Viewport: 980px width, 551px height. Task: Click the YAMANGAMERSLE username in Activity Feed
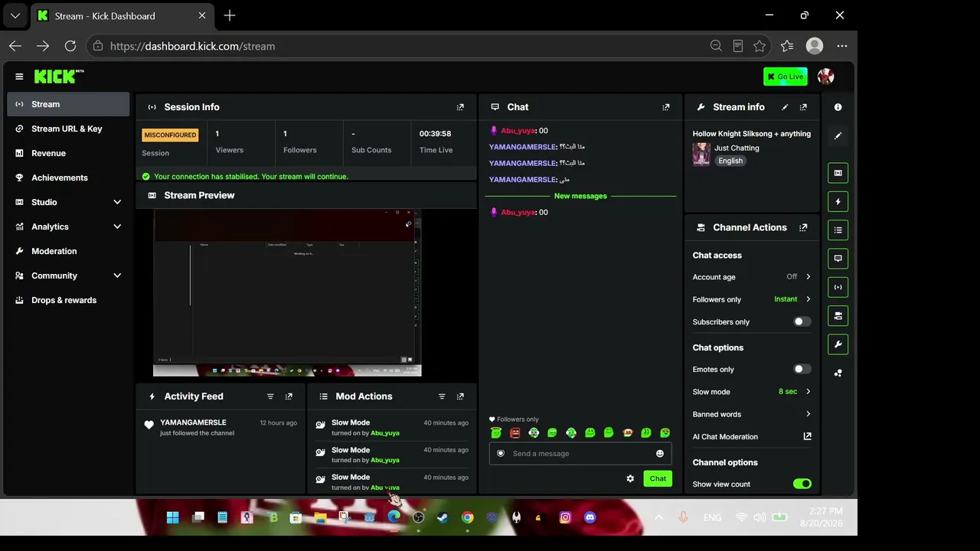193,422
